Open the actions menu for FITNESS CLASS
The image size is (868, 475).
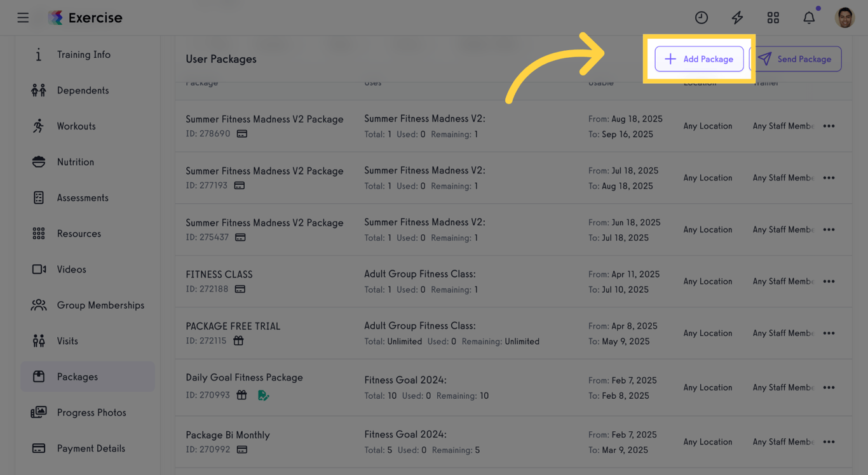[x=829, y=281]
